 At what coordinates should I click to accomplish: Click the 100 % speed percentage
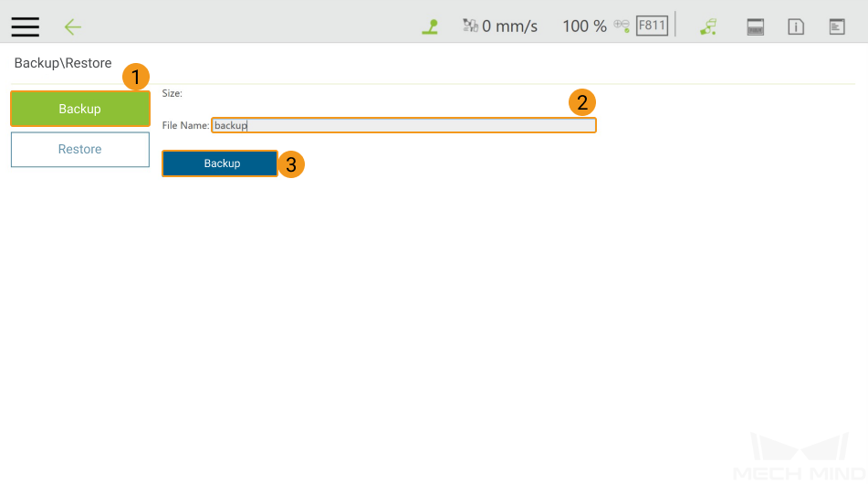click(584, 26)
